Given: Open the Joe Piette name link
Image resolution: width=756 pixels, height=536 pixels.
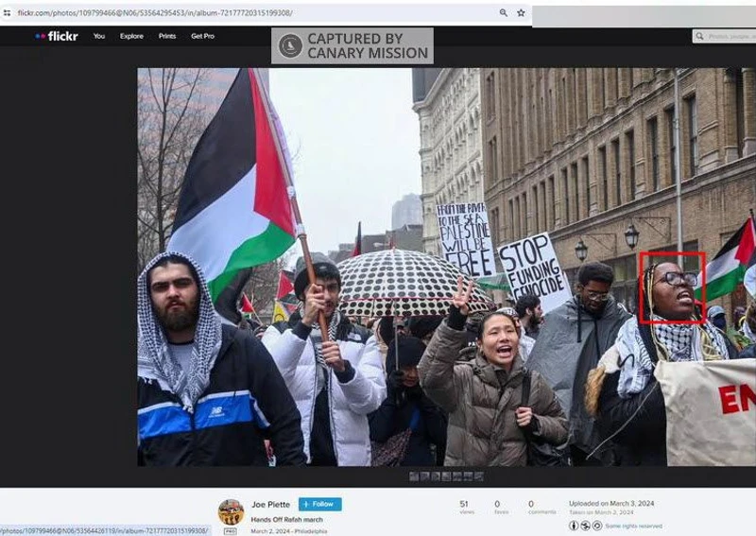Looking at the screenshot, I should [270, 505].
